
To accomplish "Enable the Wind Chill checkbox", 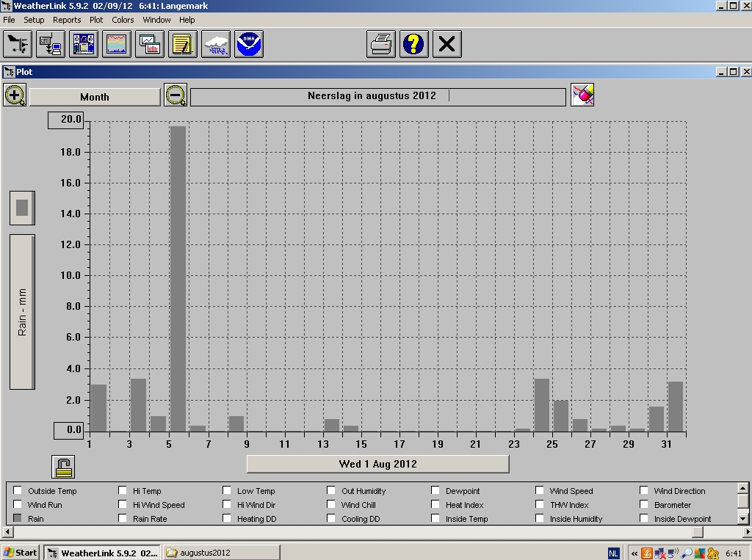I will click(331, 504).
